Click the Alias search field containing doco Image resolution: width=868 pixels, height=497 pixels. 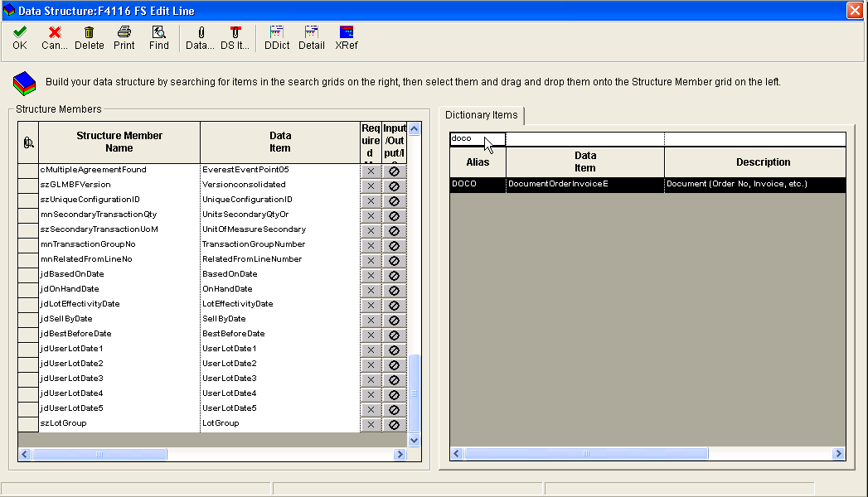tap(478, 139)
